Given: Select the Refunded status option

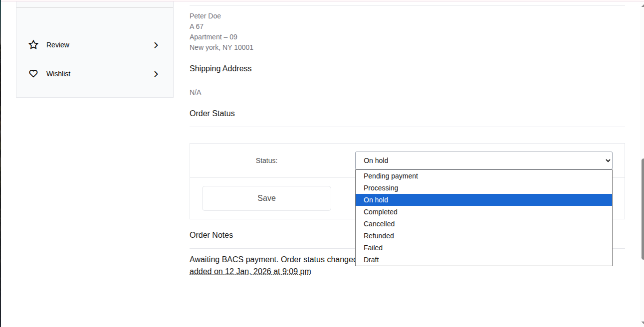Looking at the screenshot, I should pos(379,236).
